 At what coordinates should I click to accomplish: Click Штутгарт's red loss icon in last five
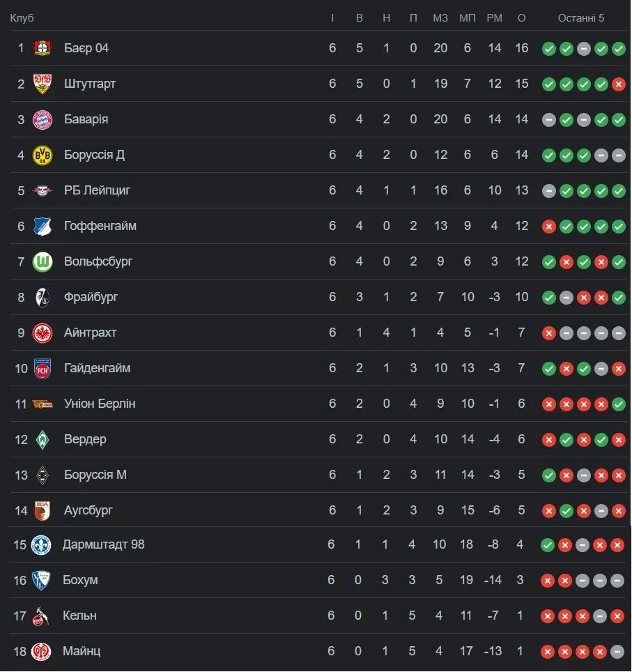[618, 84]
